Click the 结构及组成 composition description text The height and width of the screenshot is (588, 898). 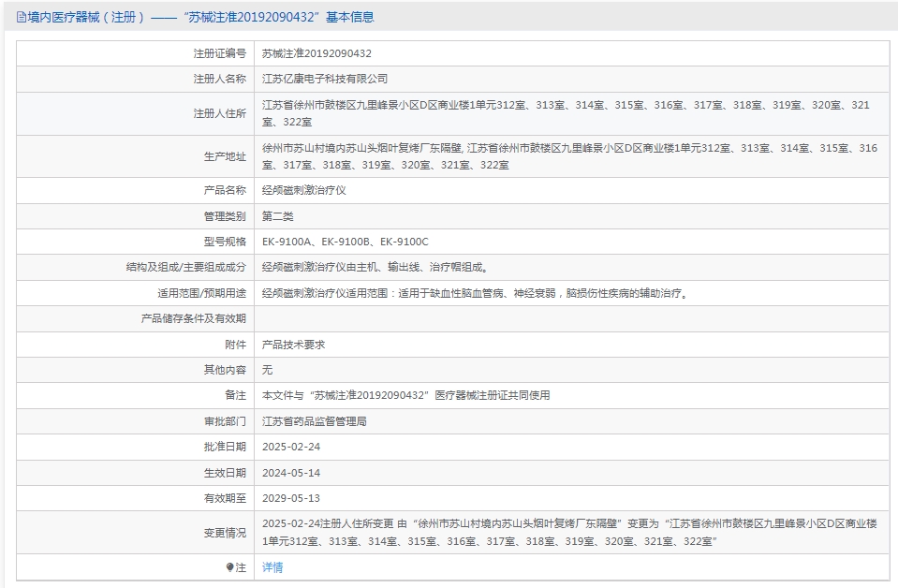[374, 267]
